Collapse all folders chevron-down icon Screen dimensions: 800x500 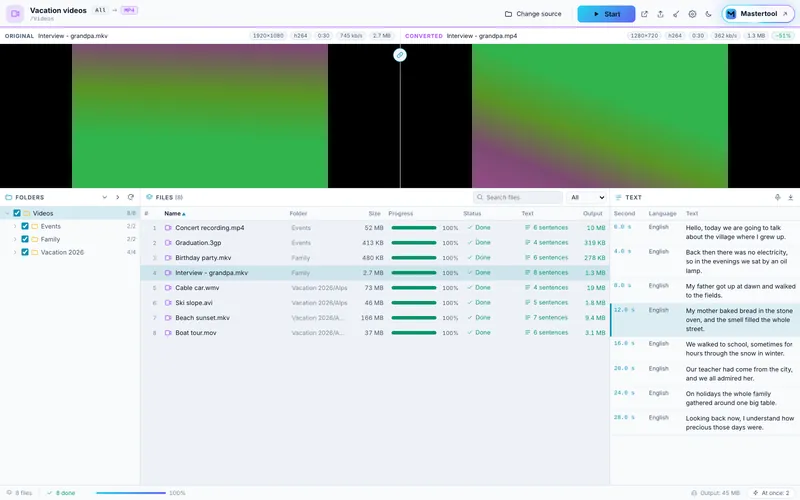[x=105, y=197]
